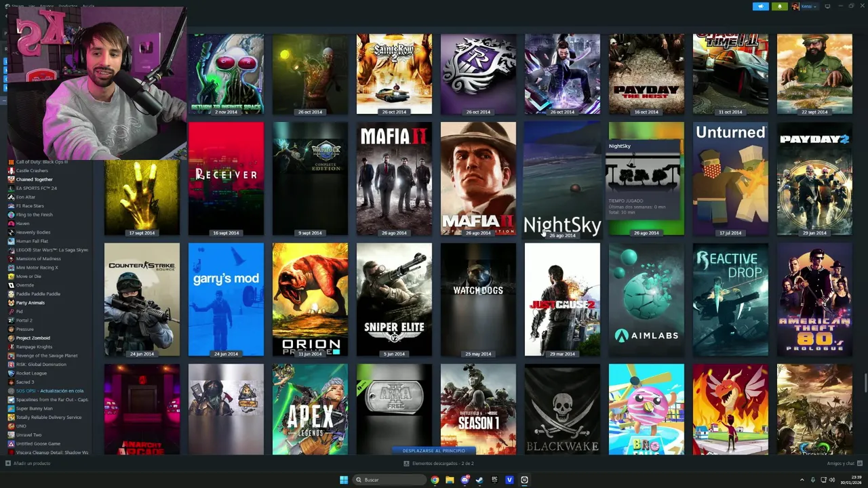This screenshot has width=868, height=488.
Task: Click Añadir un producto link
Action: 28,463
